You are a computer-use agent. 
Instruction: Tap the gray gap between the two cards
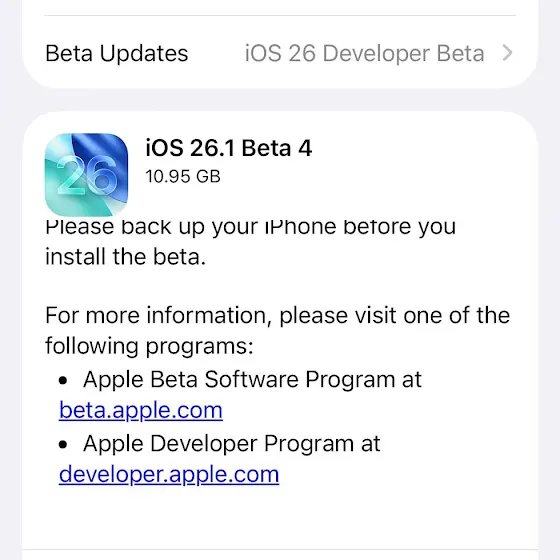[280, 100]
